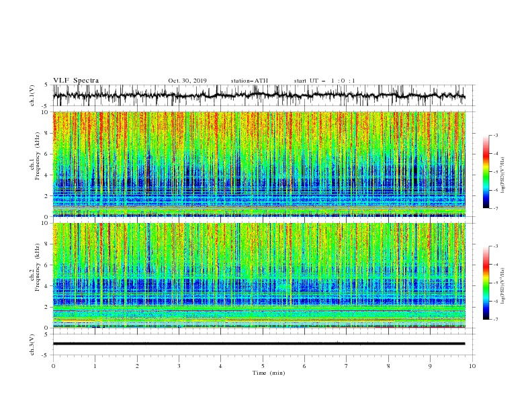
Task: Click the ch.1 spectrogram plot area
Action: (x=259, y=164)
